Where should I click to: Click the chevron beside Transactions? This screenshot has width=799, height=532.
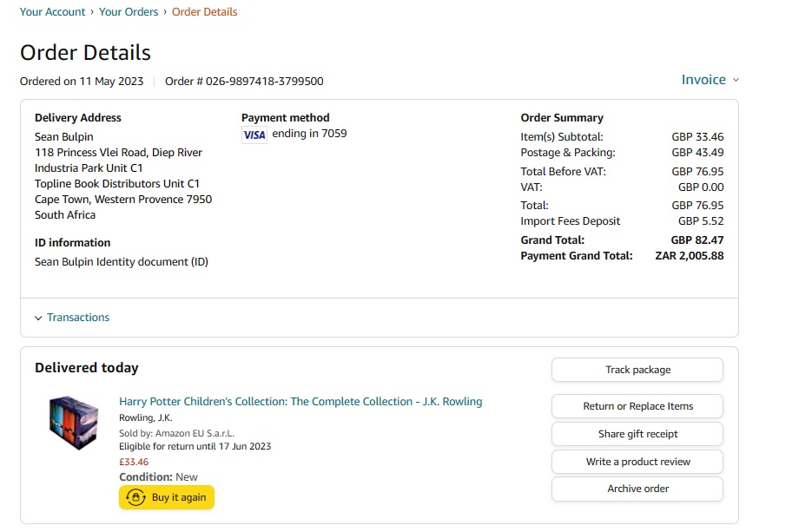pyautogui.click(x=38, y=319)
